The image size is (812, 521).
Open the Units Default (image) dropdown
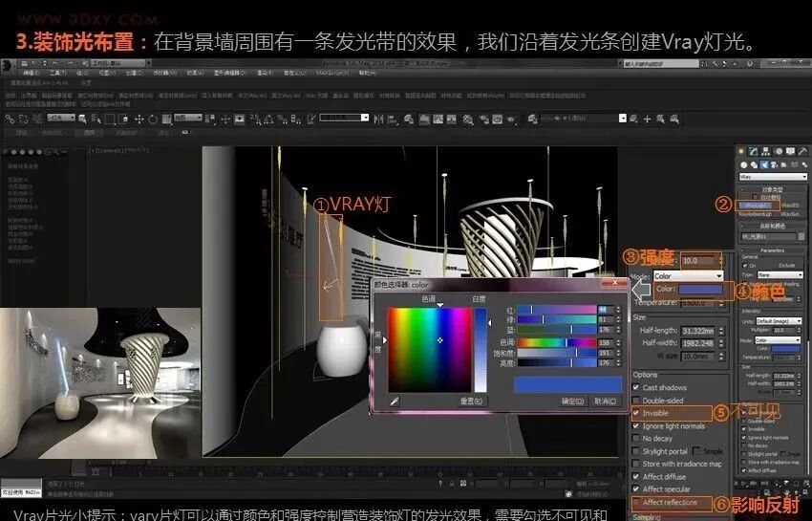click(x=779, y=321)
